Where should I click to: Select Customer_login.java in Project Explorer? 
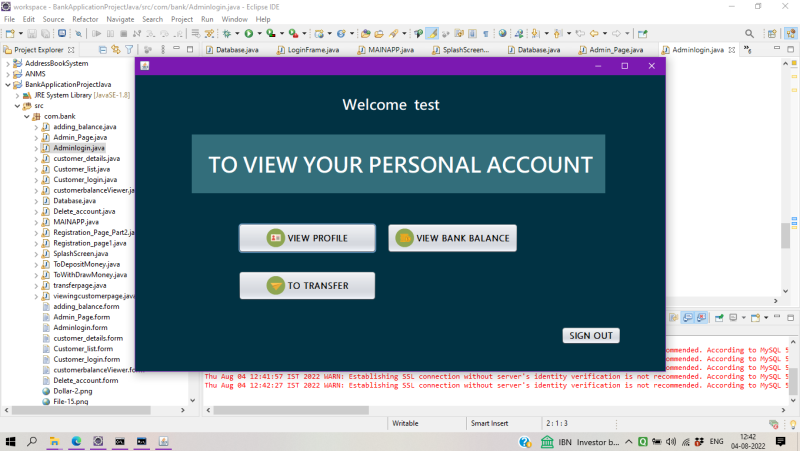pos(85,180)
